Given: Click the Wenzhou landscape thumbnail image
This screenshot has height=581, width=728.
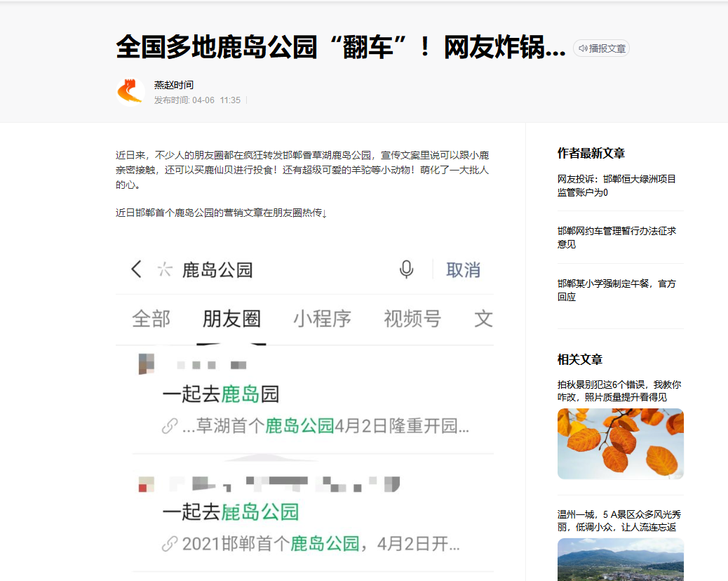Looking at the screenshot, I should point(620,559).
